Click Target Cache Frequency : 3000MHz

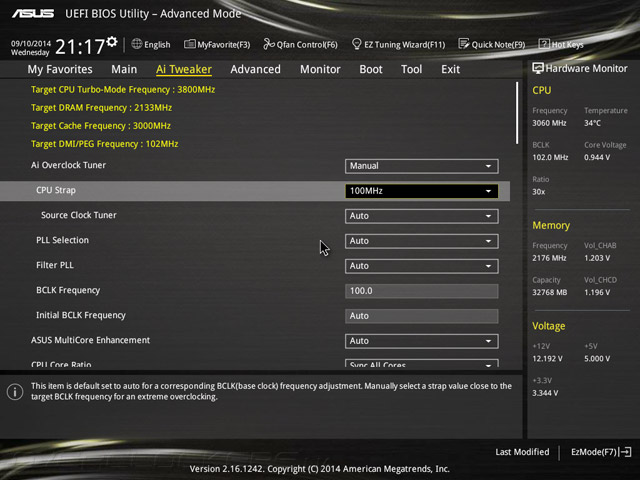(101, 126)
